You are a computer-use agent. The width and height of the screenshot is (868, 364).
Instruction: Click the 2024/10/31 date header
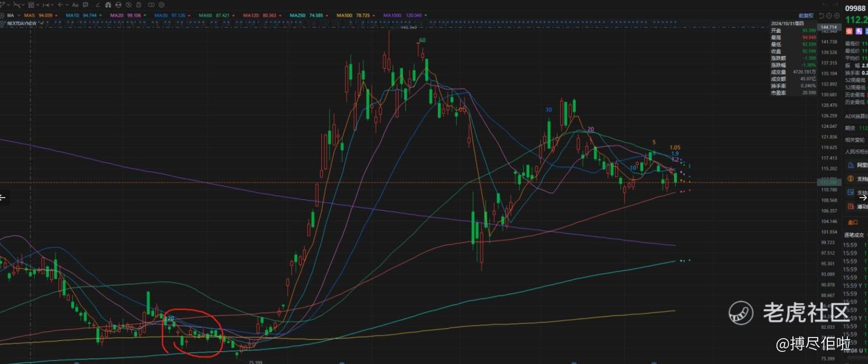pos(787,24)
